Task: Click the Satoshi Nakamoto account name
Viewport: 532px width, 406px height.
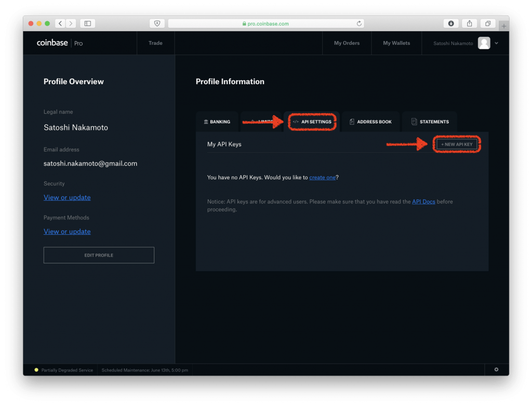Action: 453,44
